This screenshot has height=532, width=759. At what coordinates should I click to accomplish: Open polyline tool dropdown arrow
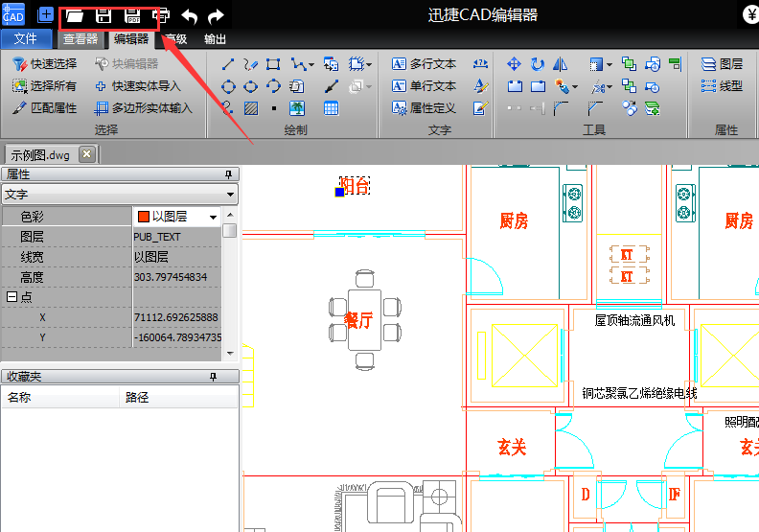point(311,64)
